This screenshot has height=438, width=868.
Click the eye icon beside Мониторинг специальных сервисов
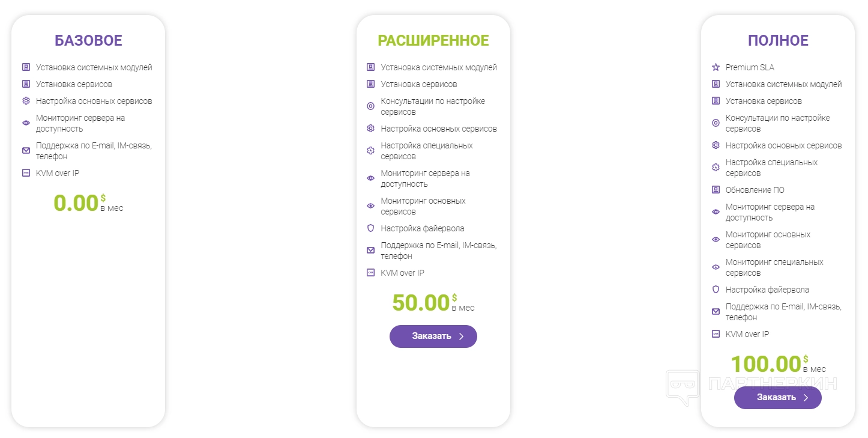[715, 267]
